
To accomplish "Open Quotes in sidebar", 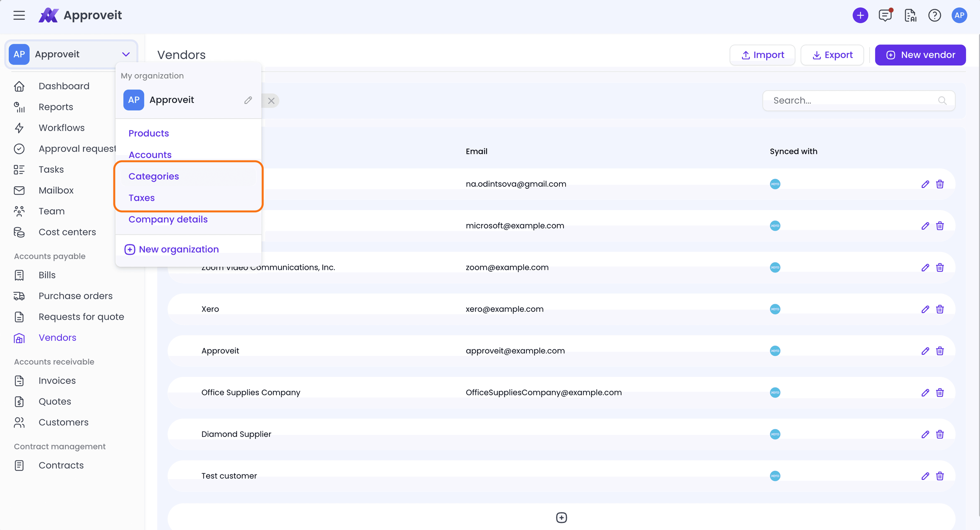I will pos(54,402).
